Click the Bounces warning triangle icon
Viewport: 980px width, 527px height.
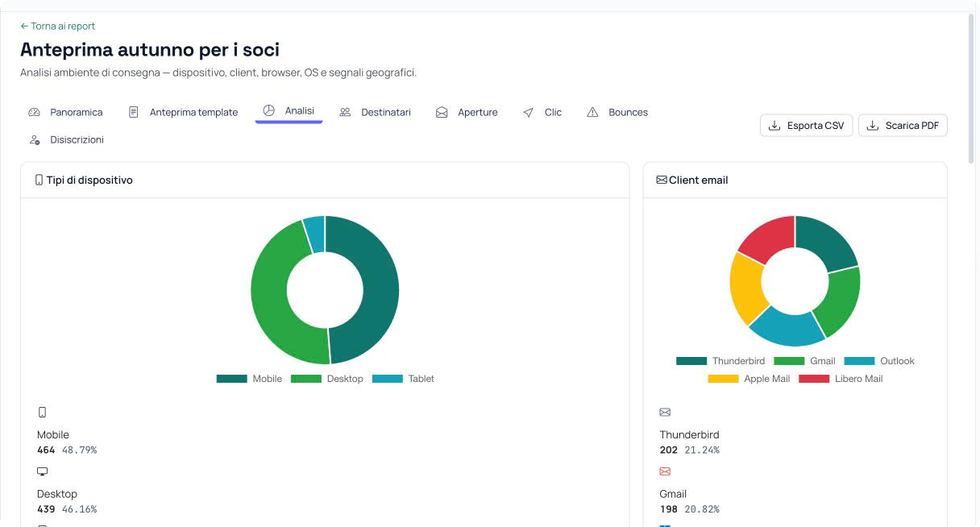[x=592, y=112]
